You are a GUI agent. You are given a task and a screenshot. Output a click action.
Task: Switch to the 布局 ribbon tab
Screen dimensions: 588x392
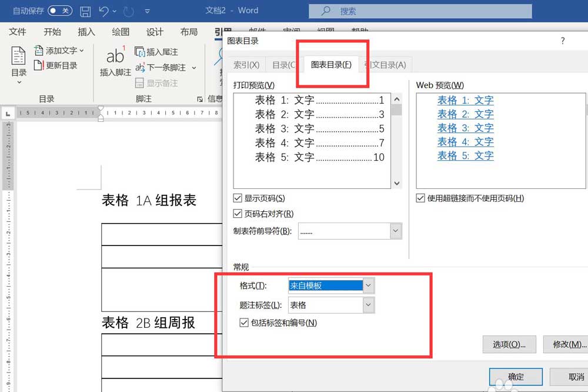[189, 32]
